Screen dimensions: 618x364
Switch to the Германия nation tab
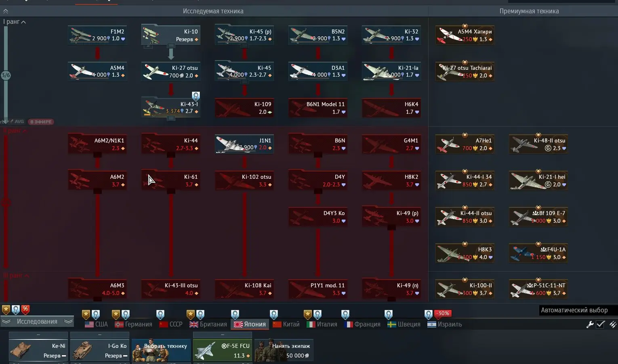pos(134,324)
